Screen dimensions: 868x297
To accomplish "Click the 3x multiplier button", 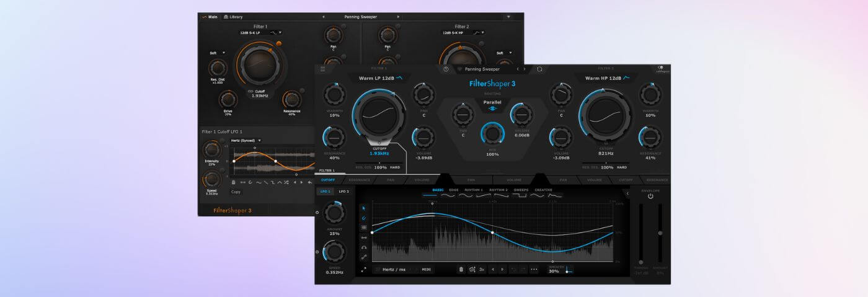I will 482,270.
